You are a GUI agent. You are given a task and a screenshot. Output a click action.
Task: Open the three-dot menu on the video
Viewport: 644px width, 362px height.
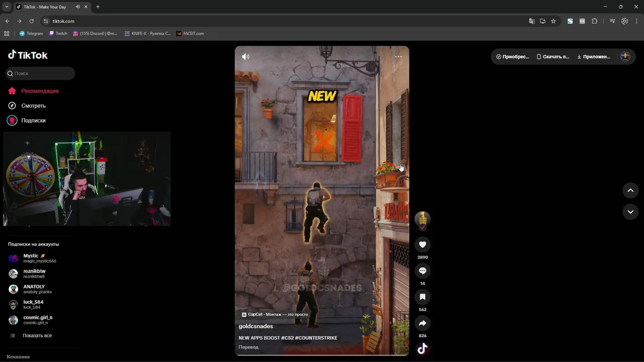click(x=398, y=56)
